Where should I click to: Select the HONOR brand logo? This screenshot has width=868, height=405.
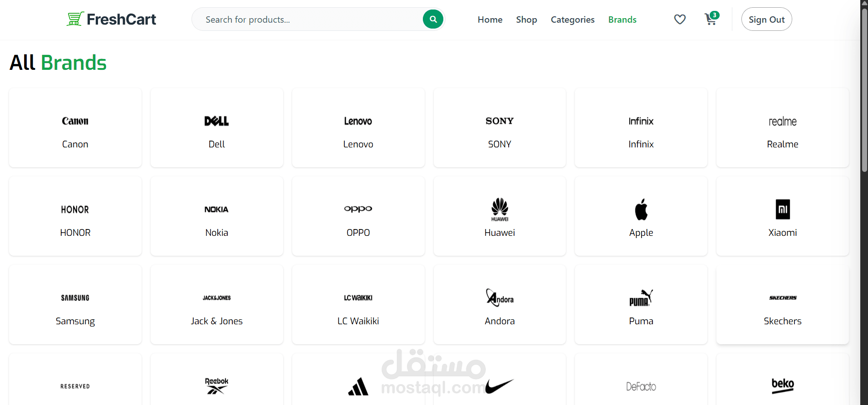click(x=75, y=210)
